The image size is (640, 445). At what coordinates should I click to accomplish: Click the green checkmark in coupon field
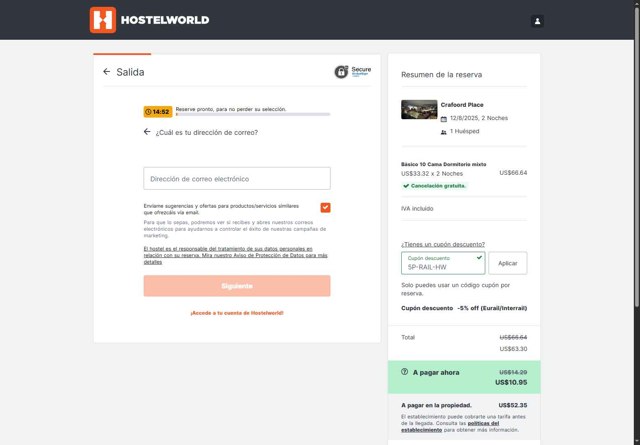[479, 258]
